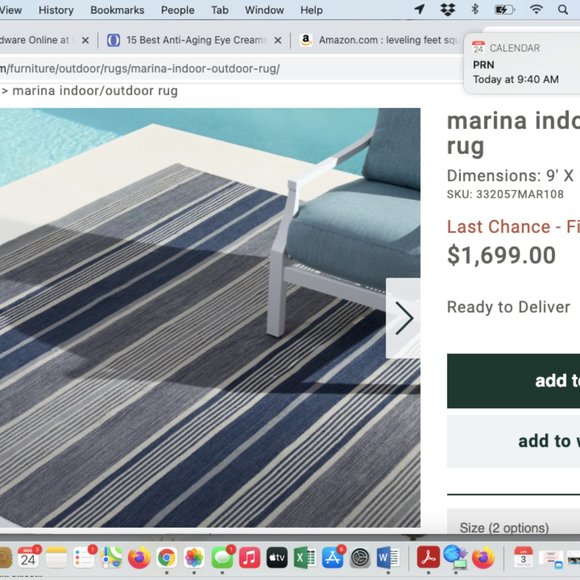Open Messages from the dock
580x580 pixels.
[222, 557]
